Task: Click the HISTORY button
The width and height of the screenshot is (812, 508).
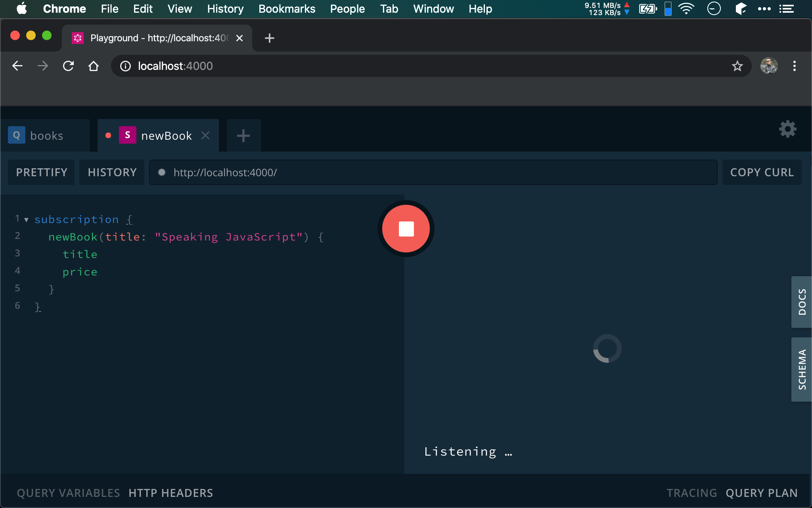Action: pos(112,172)
